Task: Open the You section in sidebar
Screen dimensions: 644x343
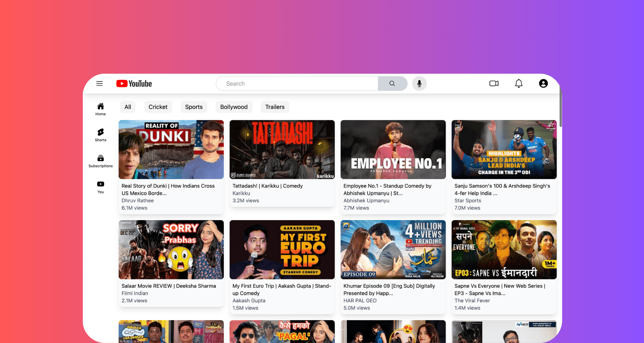Action: 101,187
